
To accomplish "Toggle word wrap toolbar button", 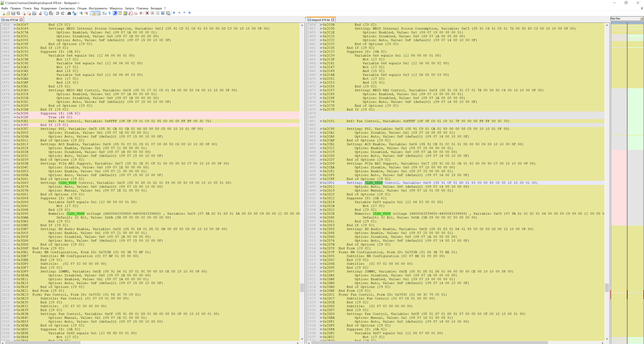I will coord(104,13).
